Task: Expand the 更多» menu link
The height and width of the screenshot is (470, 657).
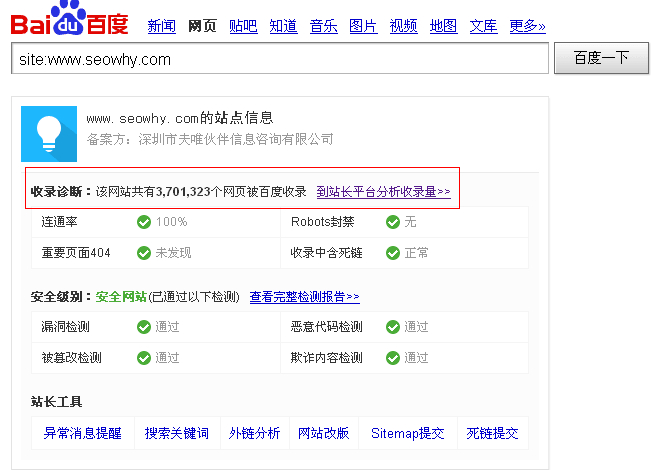Action: tap(528, 26)
